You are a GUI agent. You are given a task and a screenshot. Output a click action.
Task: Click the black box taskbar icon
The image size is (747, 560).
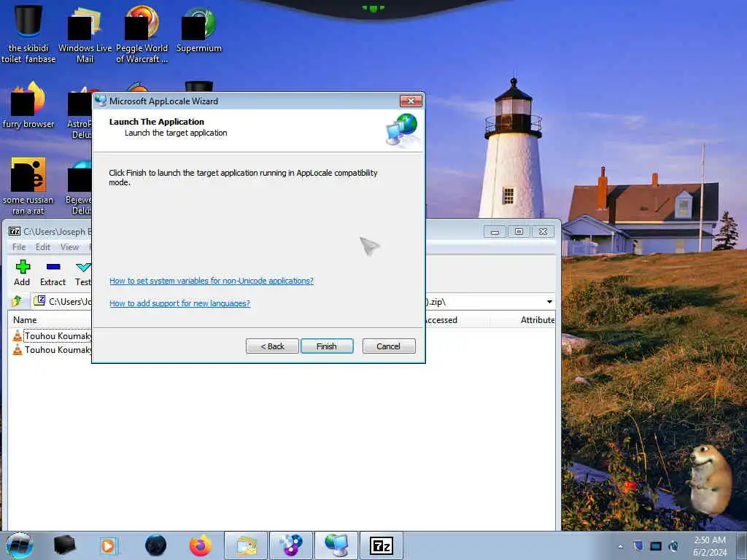point(64,545)
